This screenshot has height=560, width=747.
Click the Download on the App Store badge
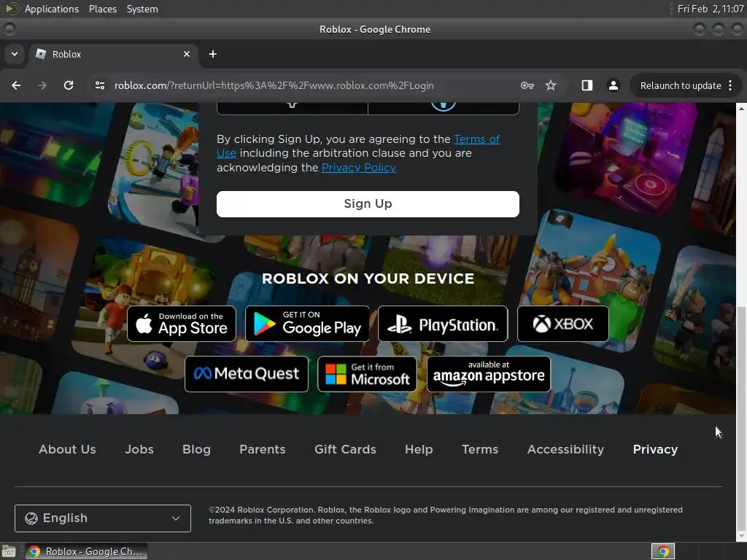pos(182,324)
